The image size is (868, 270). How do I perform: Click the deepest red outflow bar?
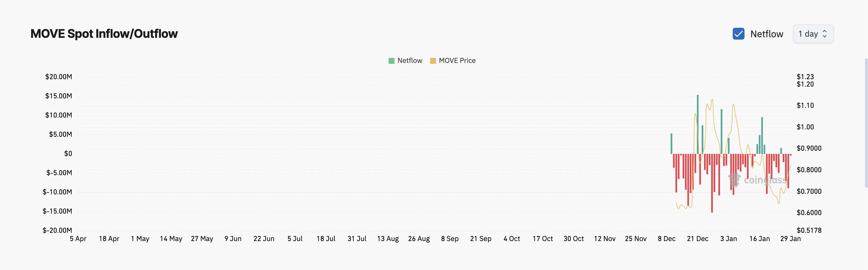(712, 183)
